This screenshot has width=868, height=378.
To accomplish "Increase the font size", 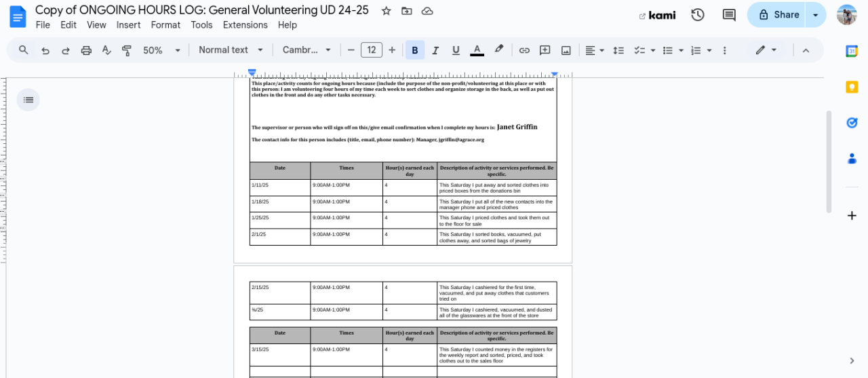I will 392,50.
